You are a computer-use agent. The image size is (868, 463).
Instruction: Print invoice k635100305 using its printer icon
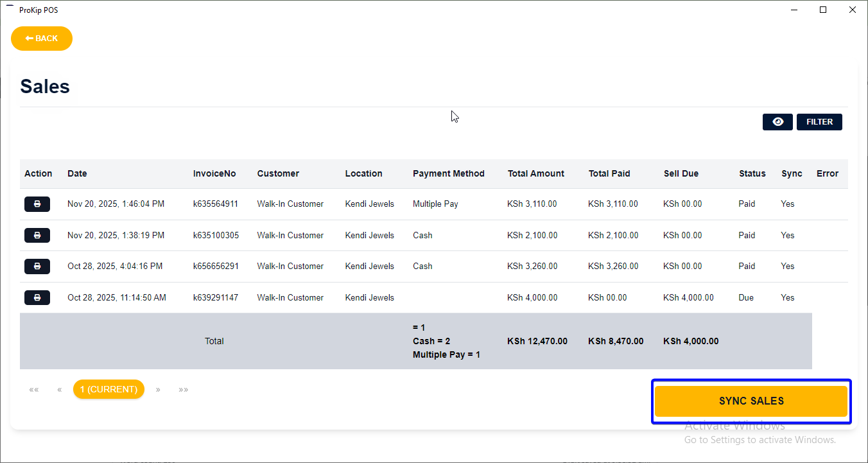click(37, 236)
